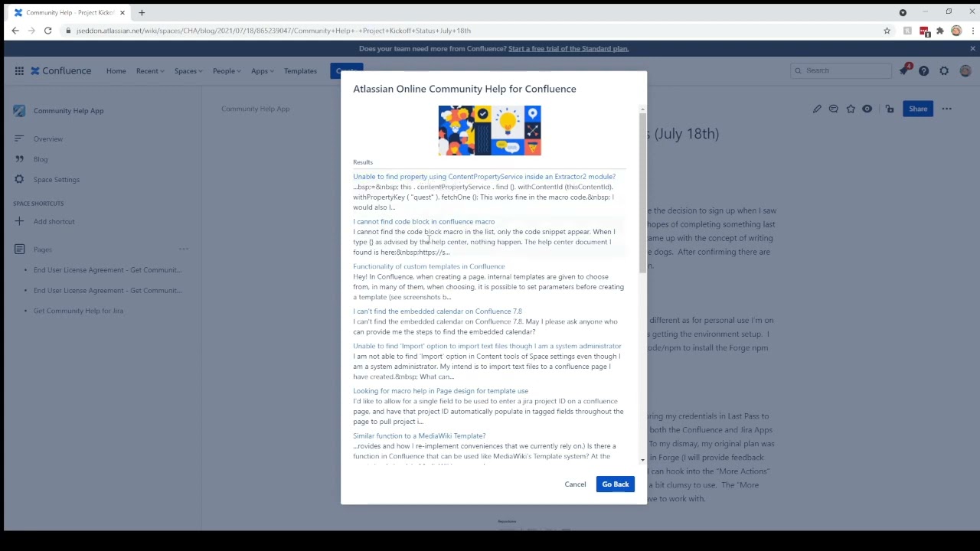The width and height of the screenshot is (980, 551).
Task: Expand the People dropdown
Action: pyautogui.click(x=227, y=70)
